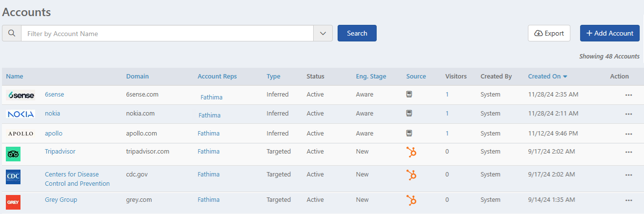The height and width of the screenshot is (214, 644).
Task: Click the Add Account button
Action: [610, 33]
